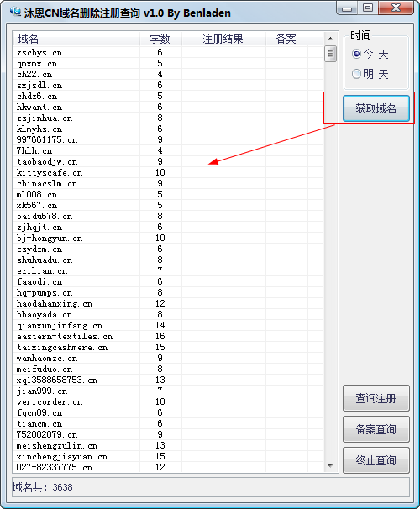Click the scrollbar down arrow
The width and height of the screenshot is (420, 509).
click(330, 466)
